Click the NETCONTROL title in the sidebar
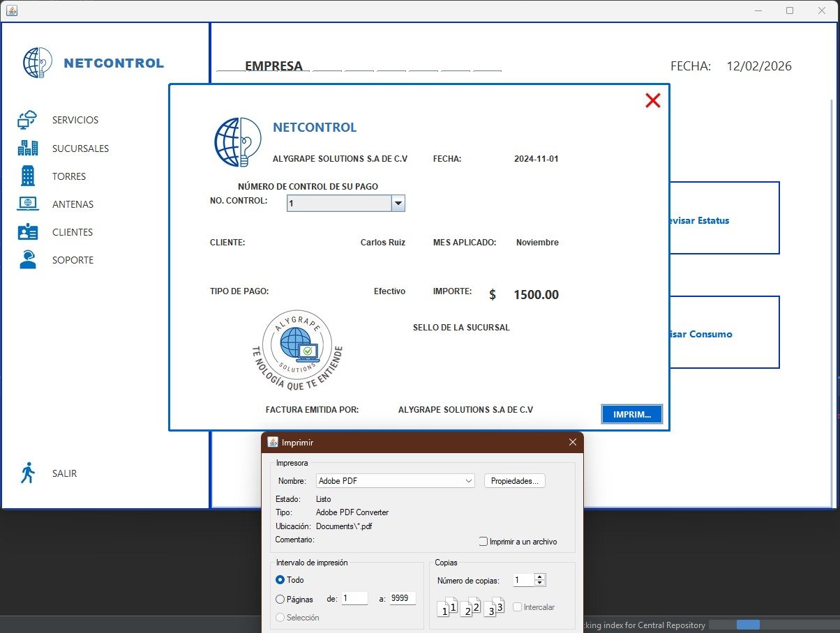840x633 pixels. click(x=114, y=63)
